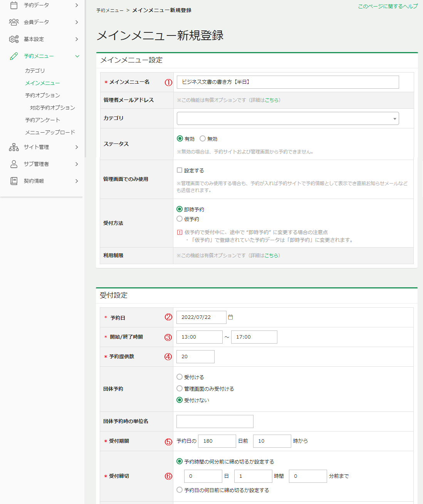Click the 会員データ sidebar label
The width and height of the screenshot is (423, 504).
[36, 22]
